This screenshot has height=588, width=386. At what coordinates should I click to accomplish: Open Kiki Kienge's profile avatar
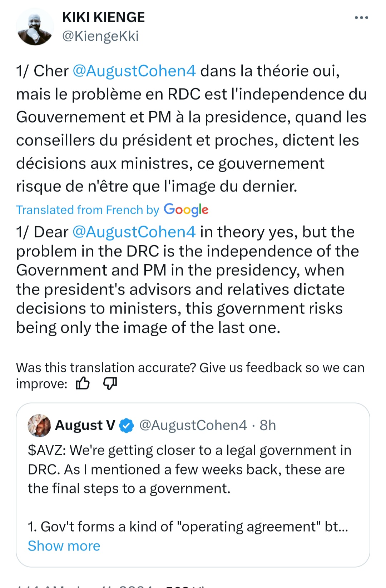click(x=35, y=27)
